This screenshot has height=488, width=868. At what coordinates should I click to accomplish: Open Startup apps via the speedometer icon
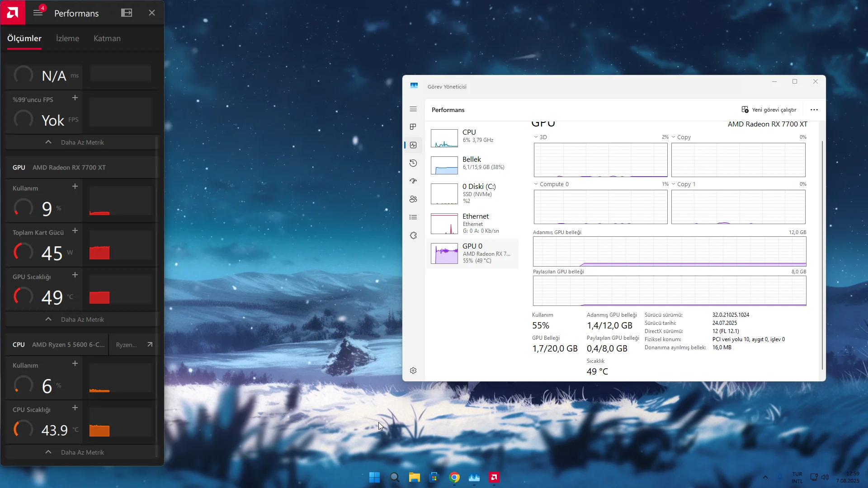point(414,181)
